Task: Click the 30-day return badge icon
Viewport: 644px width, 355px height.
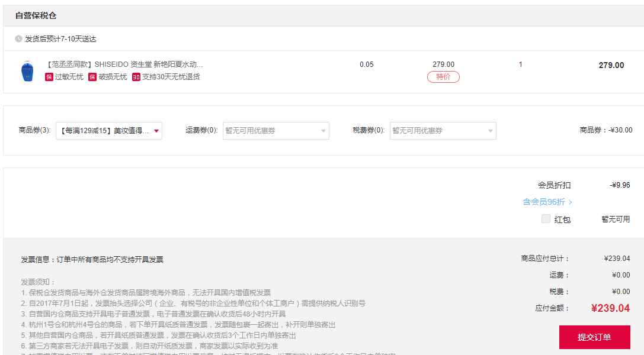Action: [x=136, y=77]
